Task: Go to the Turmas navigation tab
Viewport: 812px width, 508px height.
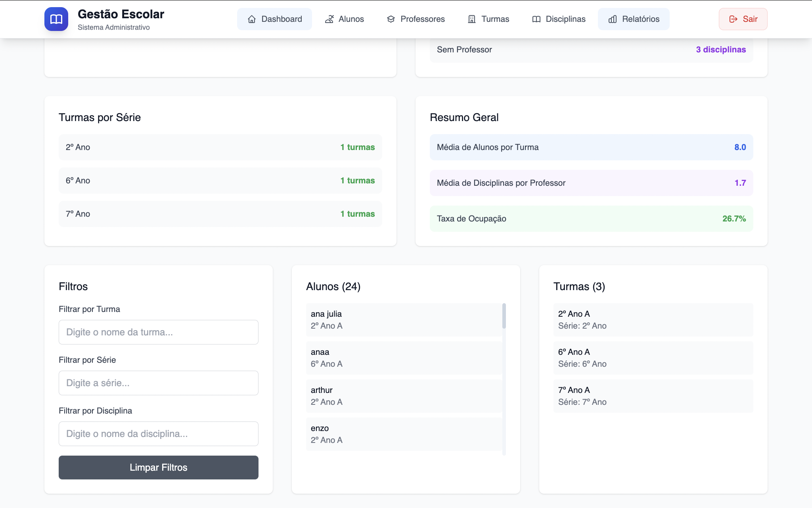Action: point(495,19)
